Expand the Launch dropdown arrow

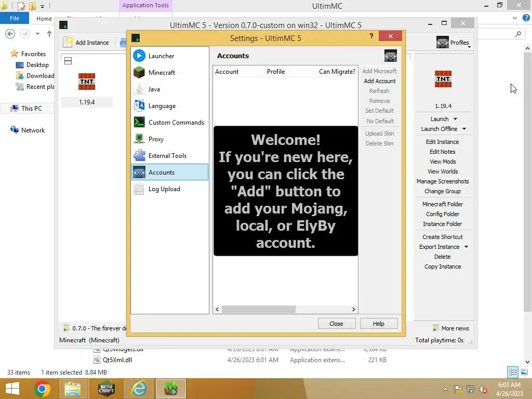[x=455, y=119]
